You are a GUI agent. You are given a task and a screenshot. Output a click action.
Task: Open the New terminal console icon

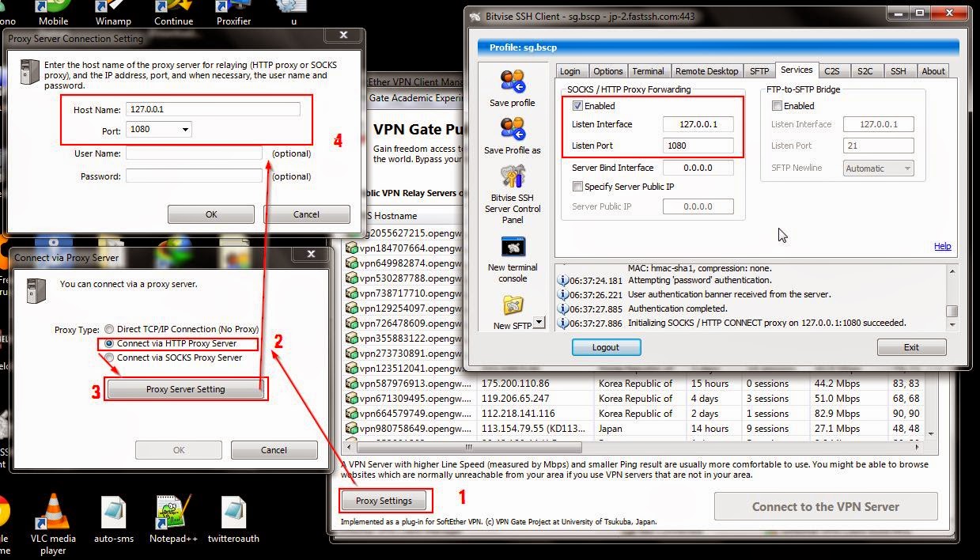[x=513, y=247]
